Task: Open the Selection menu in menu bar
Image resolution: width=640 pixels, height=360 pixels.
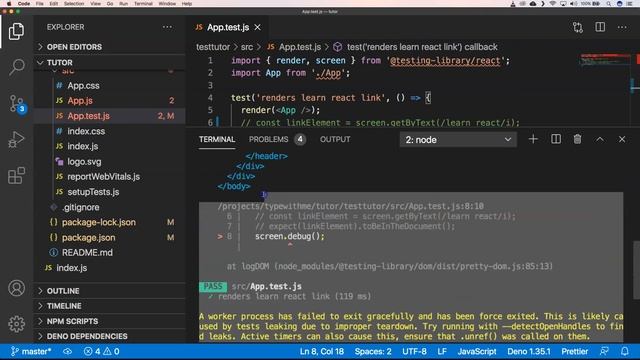Action: [x=74, y=4]
